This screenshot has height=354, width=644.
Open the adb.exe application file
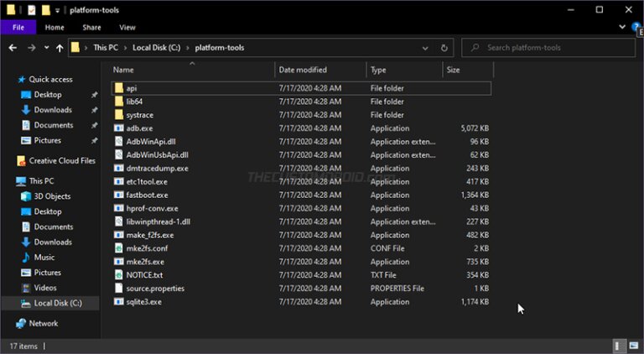point(139,128)
